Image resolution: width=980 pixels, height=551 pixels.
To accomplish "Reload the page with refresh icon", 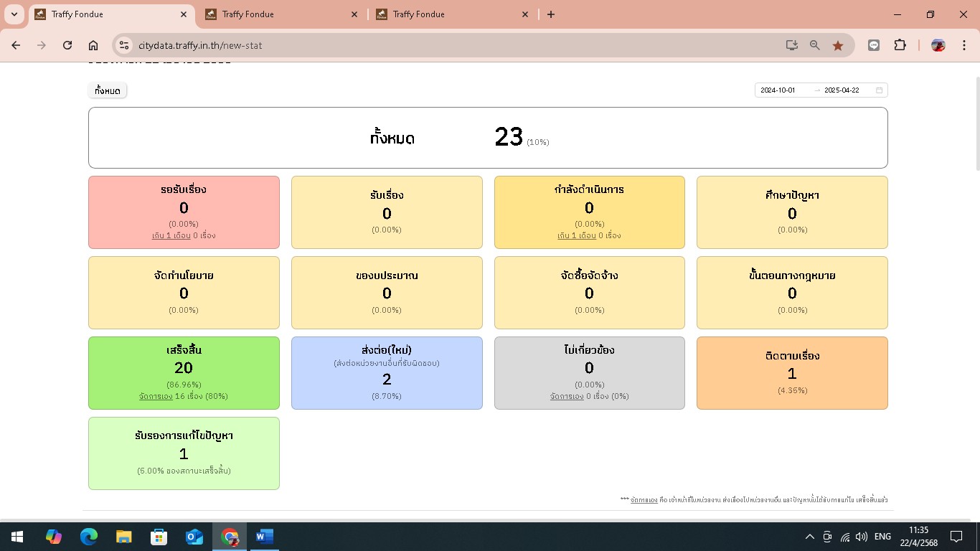I will pos(67,45).
